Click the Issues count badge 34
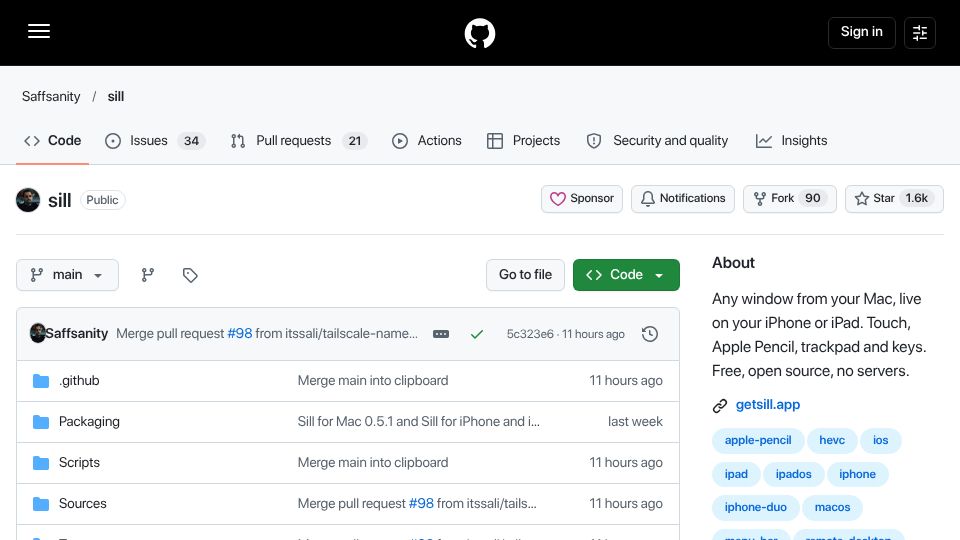960x540 pixels. point(192,141)
